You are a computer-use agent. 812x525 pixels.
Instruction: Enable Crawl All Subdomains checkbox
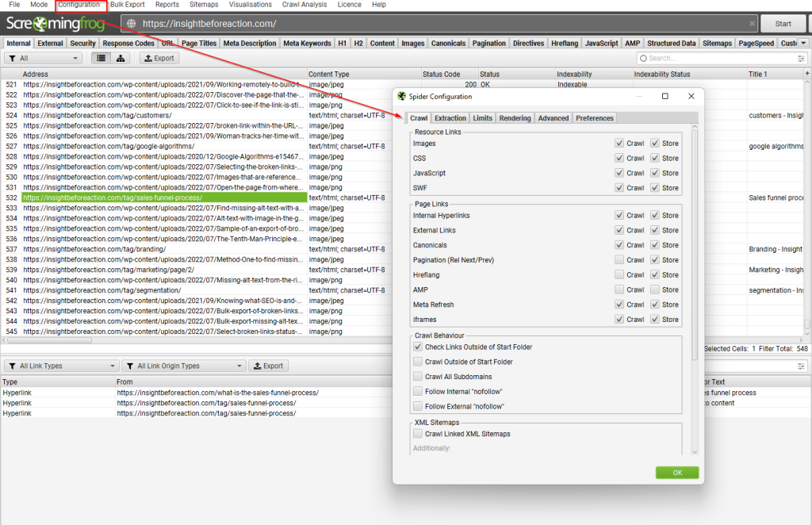(418, 377)
